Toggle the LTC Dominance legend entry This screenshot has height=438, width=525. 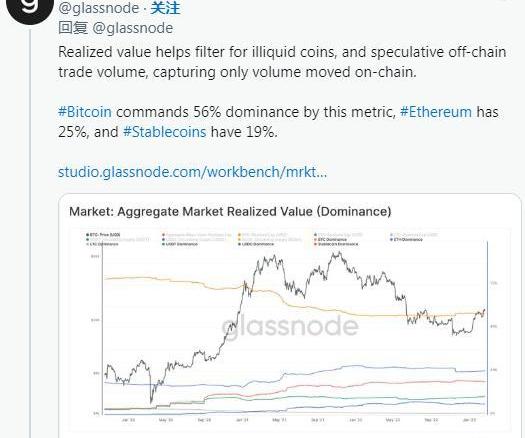102,244
